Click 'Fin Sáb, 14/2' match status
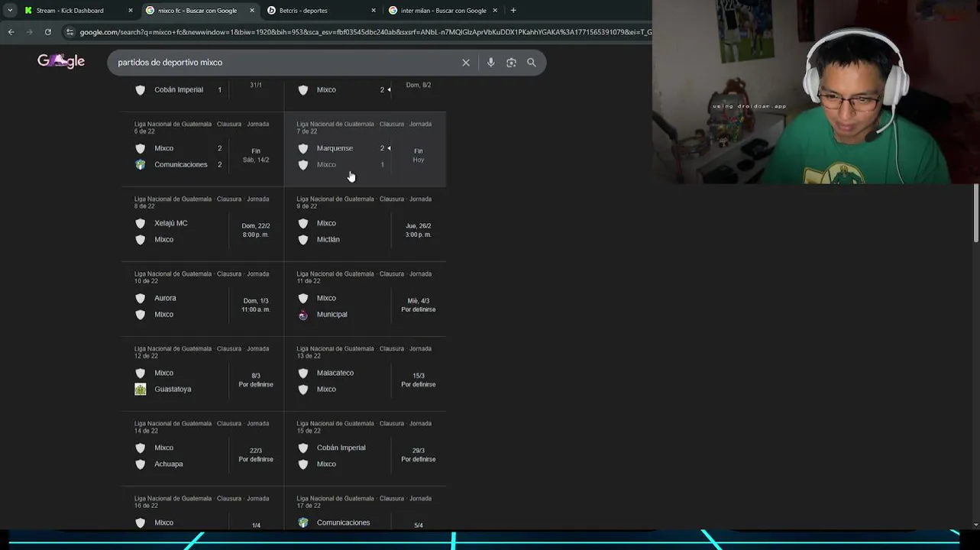 pos(256,155)
